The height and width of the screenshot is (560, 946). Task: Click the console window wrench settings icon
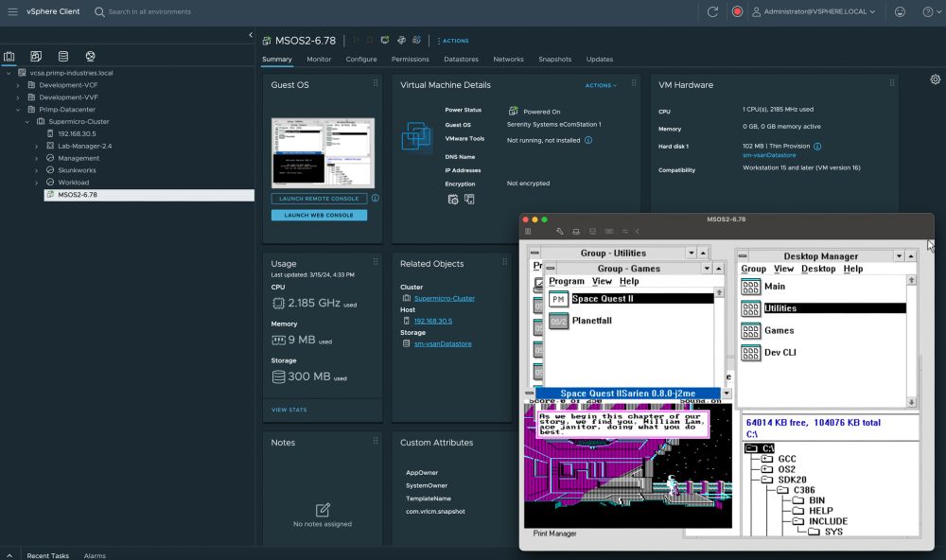tap(560, 231)
